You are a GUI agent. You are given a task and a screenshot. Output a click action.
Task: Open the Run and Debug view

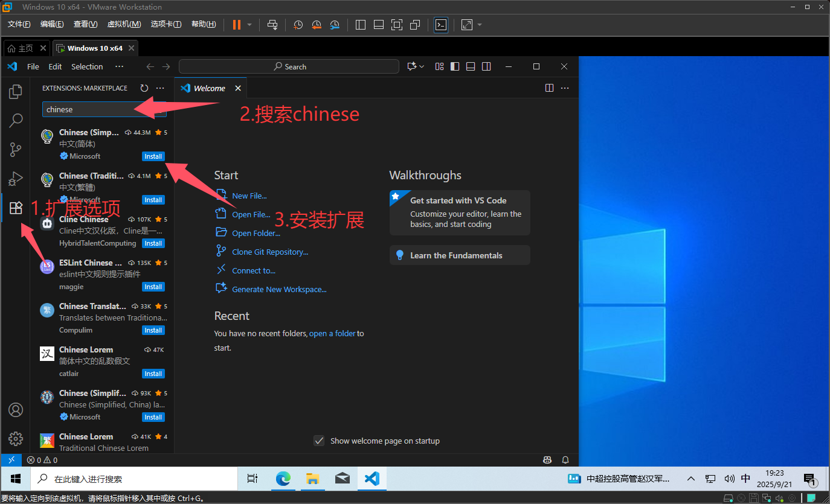pos(16,179)
